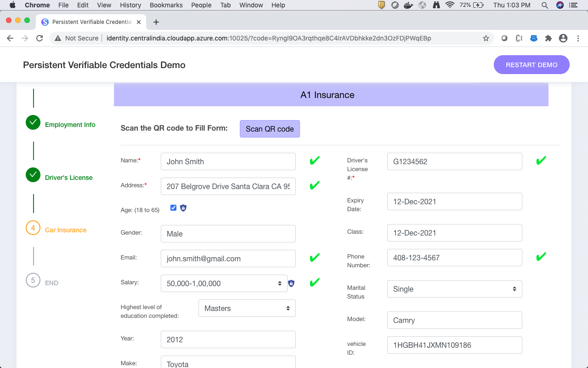Open macOS Spotlight search icon
The image size is (588, 368).
(x=545, y=5)
